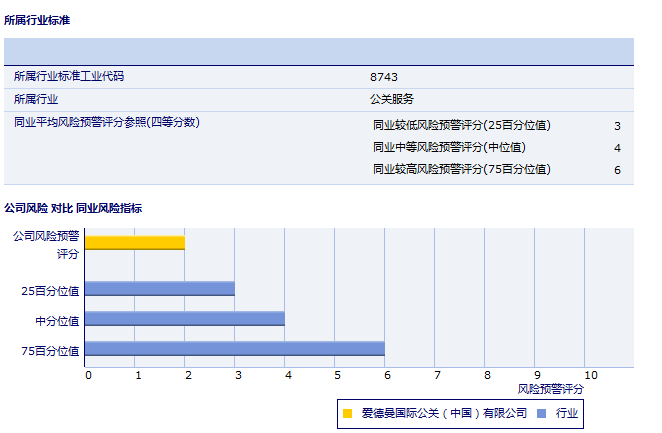Image resolution: width=662 pixels, height=433 pixels.
Task: Click the 公关服务 industry value
Action: click(x=392, y=99)
